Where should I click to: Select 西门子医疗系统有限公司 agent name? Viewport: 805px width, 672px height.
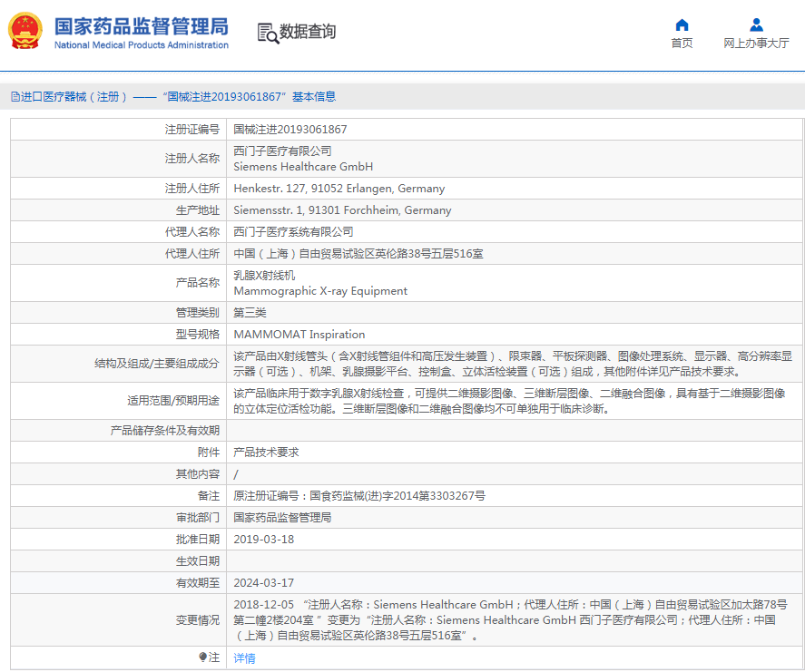(293, 232)
